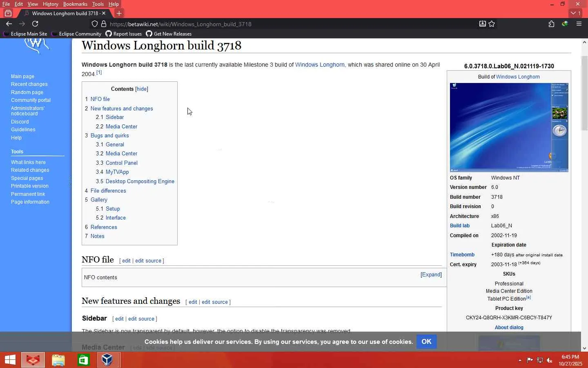Open the Build lab infobox link
Screen dimensions: 588x368
click(x=460, y=226)
